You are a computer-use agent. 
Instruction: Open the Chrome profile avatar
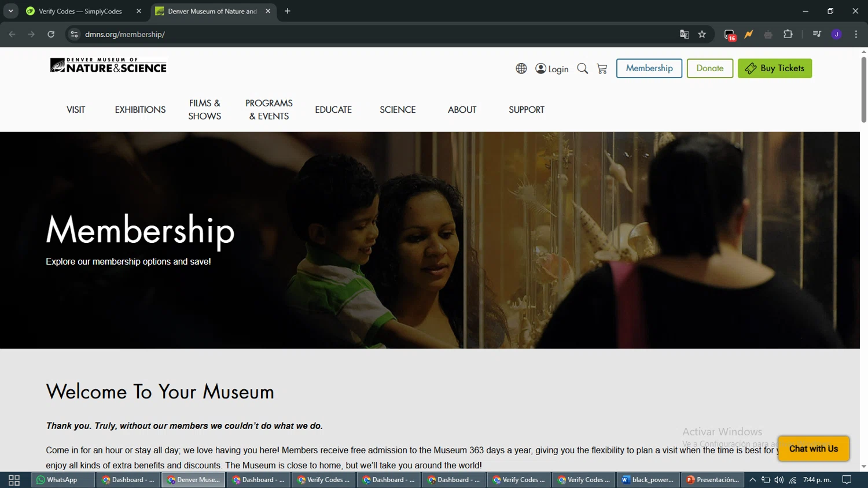pyautogui.click(x=837, y=34)
